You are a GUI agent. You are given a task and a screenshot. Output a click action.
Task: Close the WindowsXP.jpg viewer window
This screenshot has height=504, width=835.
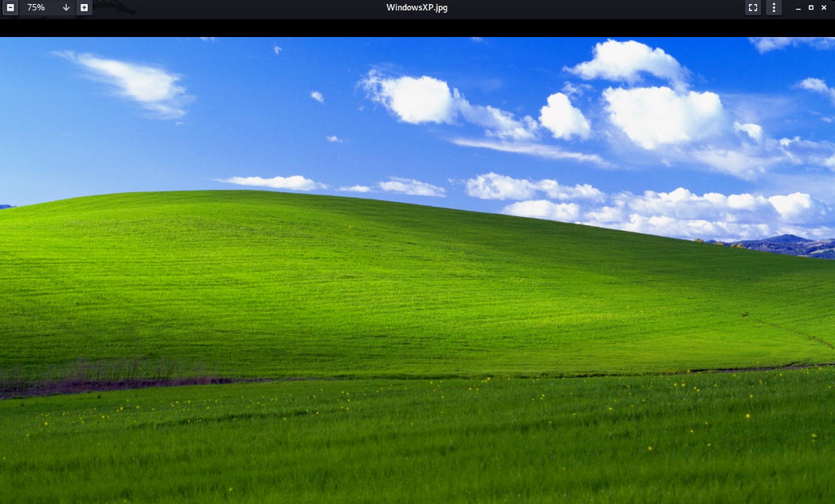tap(822, 8)
